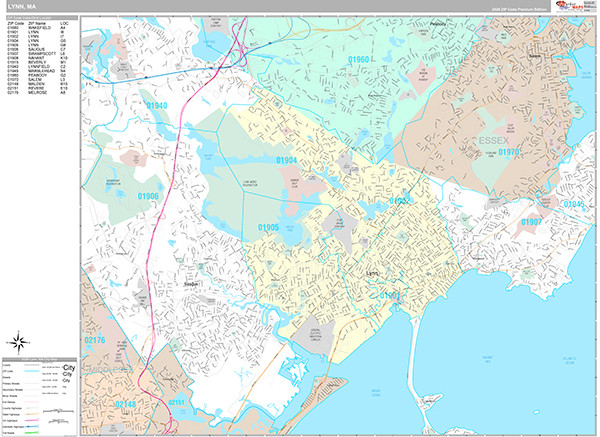The width and height of the screenshot is (600, 437).
Task: Select the 01970 ZIP code label on the map
Action: tap(509, 152)
